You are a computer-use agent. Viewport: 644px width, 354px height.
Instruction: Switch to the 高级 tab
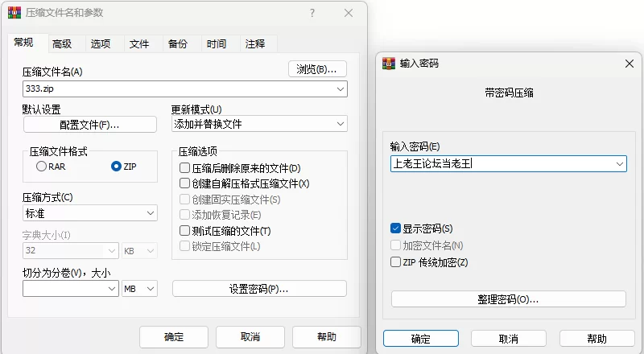click(62, 44)
